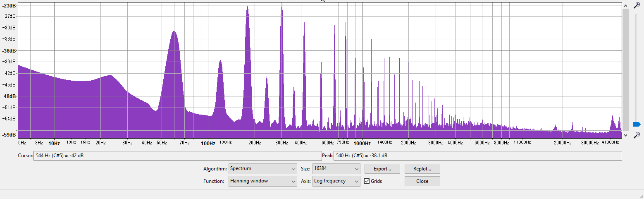This screenshot has width=644, height=199.
Task: Click the 10Hz axis label
Action: coord(54,144)
